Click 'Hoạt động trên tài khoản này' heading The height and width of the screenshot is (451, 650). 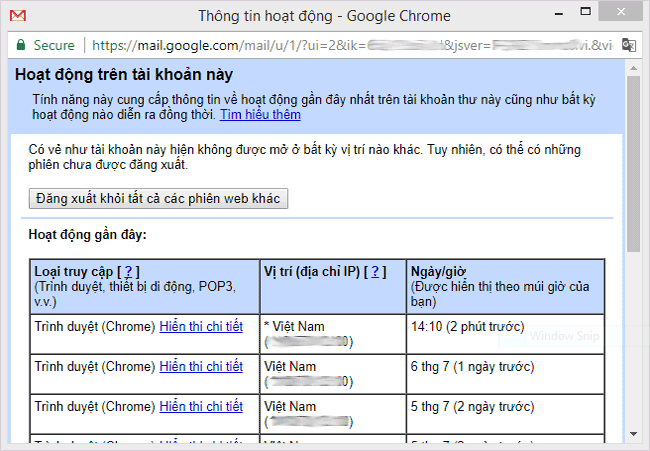click(124, 75)
